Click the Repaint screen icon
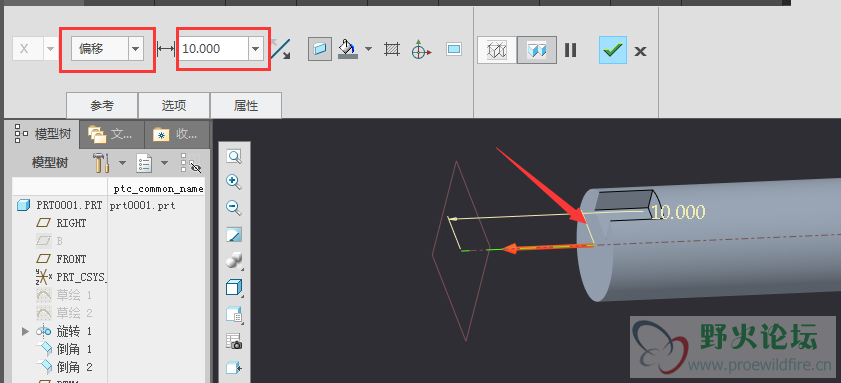Viewport: 841px width, 383px height. [x=234, y=234]
